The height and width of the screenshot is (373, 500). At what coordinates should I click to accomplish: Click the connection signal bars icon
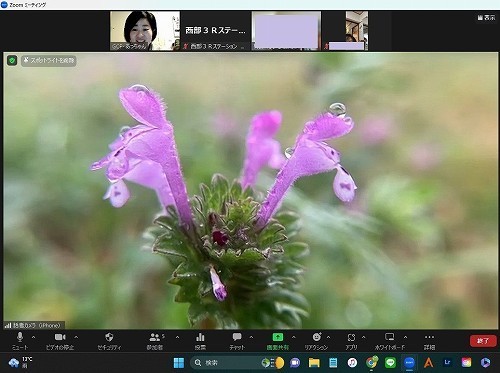pos(8,325)
